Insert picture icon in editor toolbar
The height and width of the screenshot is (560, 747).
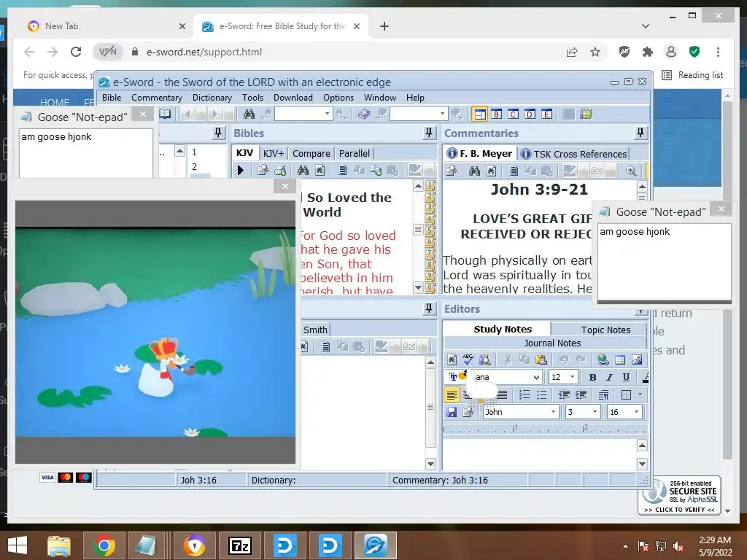click(636, 359)
